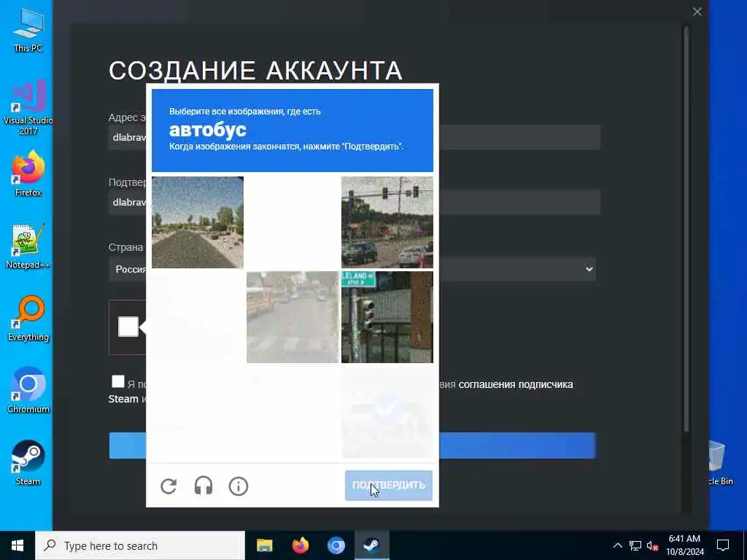Open Steam desktop shortcut
Image resolution: width=747 pixels, height=560 pixels.
(28, 463)
